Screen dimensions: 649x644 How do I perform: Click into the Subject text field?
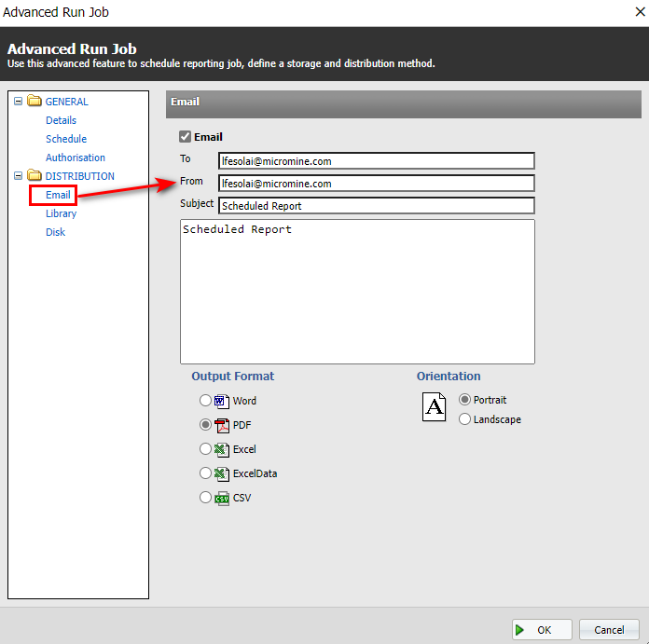coord(376,205)
